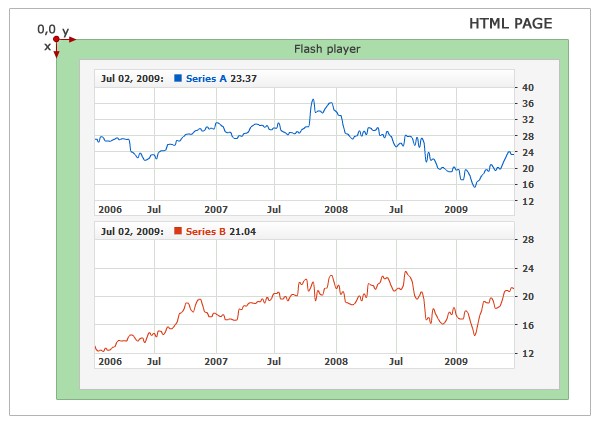
Task: Click the Flash player title text
Action: (x=327, y=48)
